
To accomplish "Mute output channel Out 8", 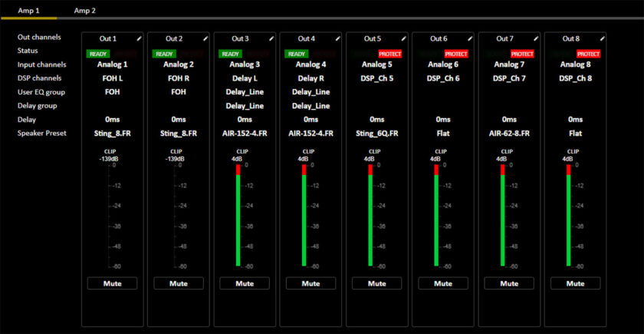I will [575, 283].
